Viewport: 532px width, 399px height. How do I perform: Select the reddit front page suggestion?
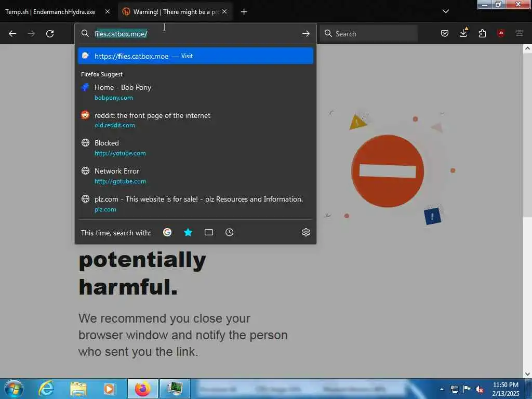pyautogui.click(x=195, y=120)
